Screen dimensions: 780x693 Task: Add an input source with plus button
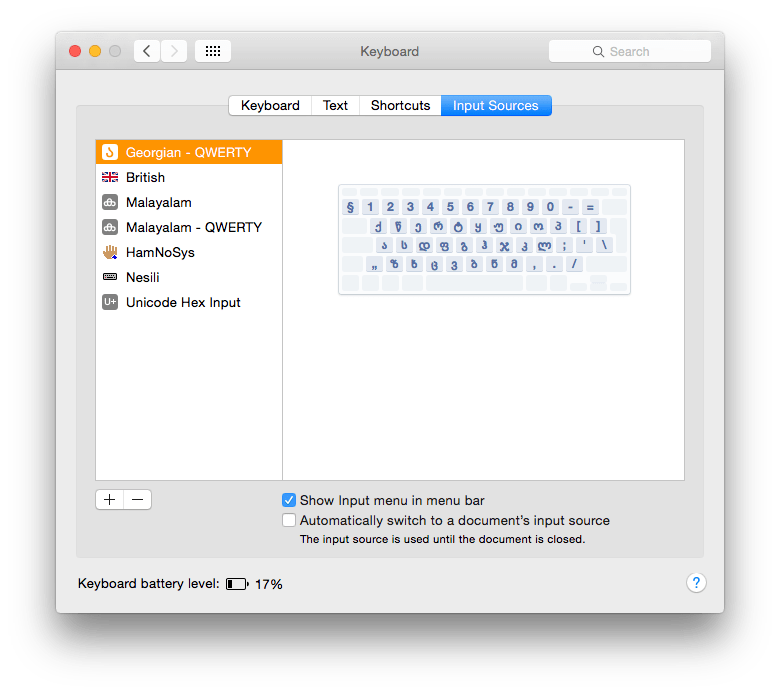[109, 499]
